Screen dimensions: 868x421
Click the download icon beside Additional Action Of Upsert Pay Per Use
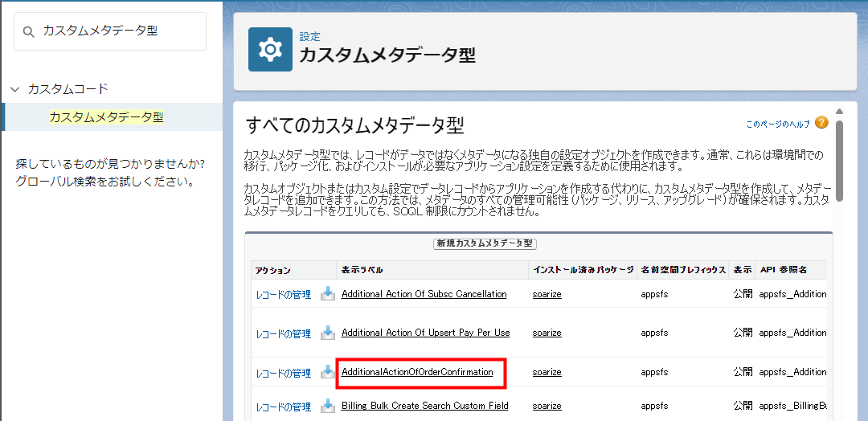328,333
